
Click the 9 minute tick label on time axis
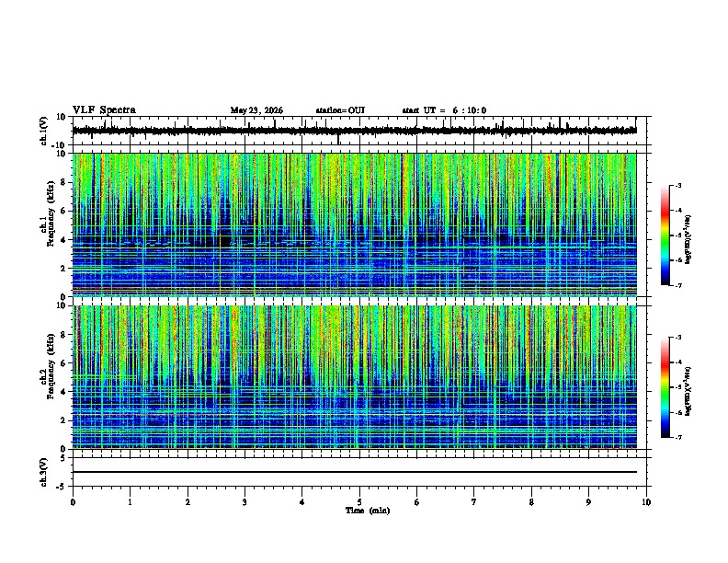[588, 502]
